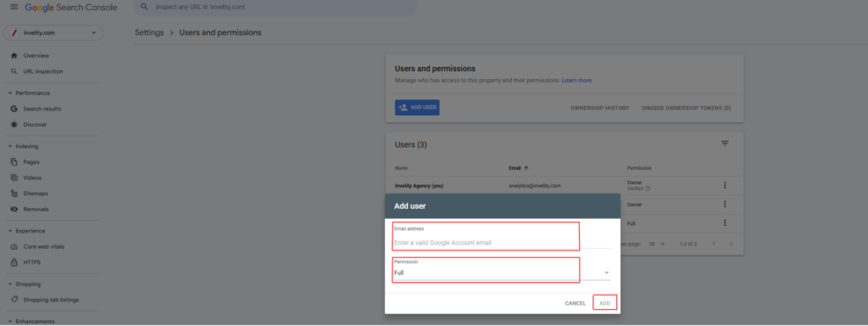The width and height of the screenshot is (868, 326).
Task: Focus the Inspect any URL search field
Action: 275,8
